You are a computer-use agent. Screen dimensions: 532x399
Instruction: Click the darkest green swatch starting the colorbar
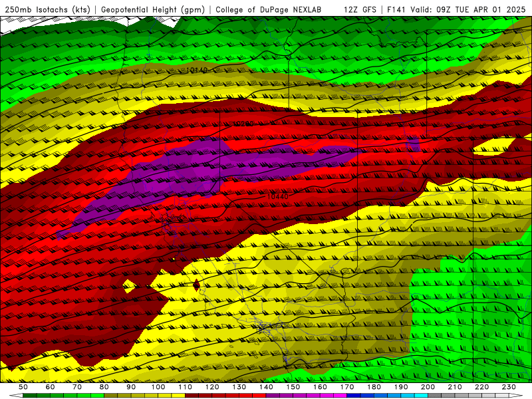pos(30,396)
